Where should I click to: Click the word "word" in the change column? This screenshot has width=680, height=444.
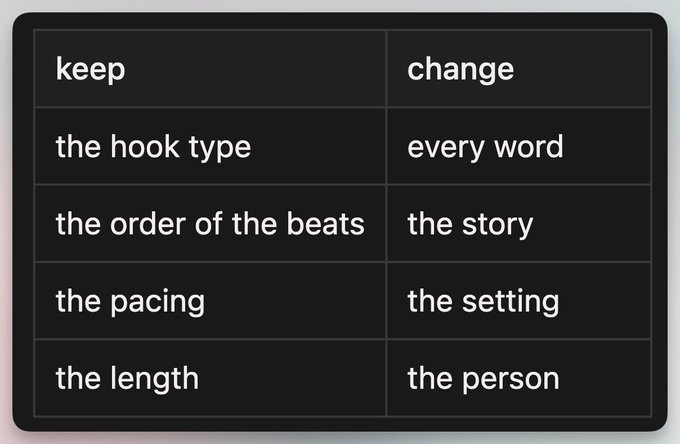529,147
